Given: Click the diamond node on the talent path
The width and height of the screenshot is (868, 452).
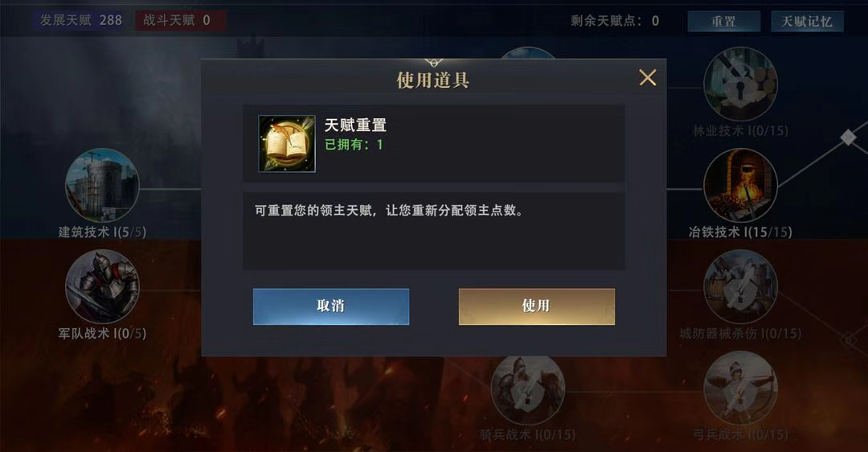Looking at the screenshot, I should 848,138.
